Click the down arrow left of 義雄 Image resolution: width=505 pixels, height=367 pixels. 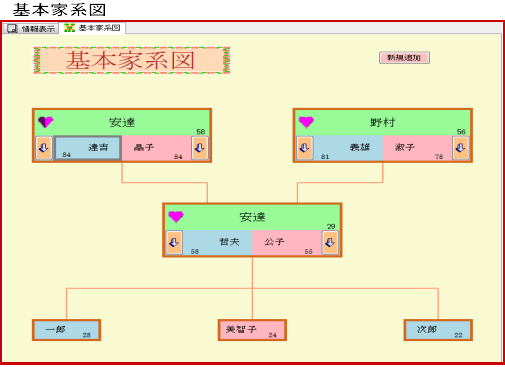click(304, 148)
